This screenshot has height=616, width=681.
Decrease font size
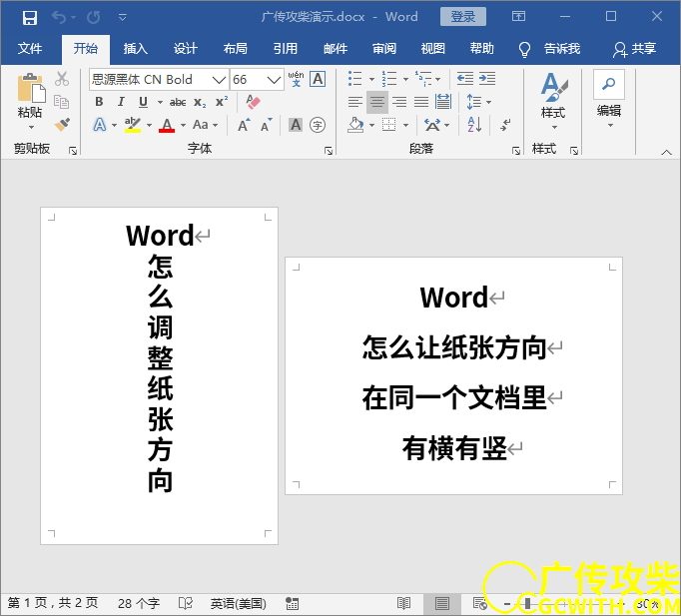[x=267, y=125]
